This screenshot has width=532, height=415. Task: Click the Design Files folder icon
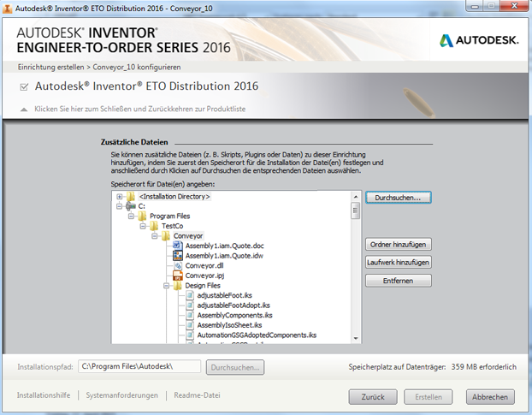coord(178,286)
